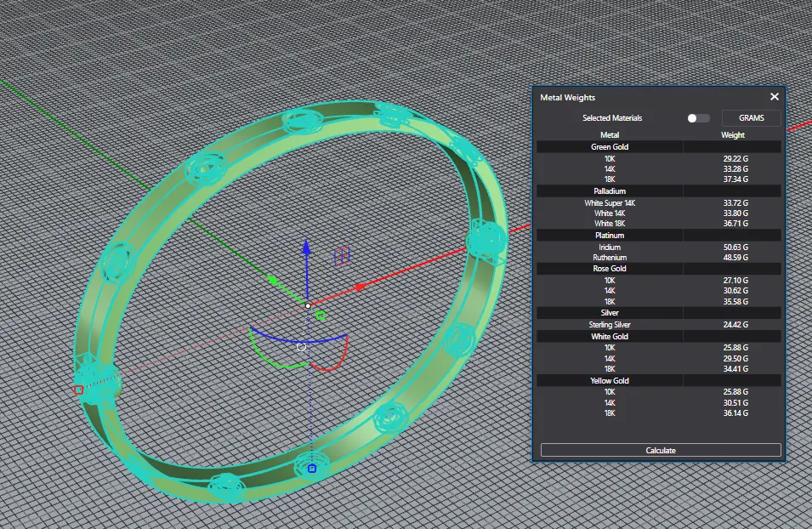The width and height of the screenshot is (812, 529).
Task: Click the red square scale handle on ring
Action: (78, 390)
